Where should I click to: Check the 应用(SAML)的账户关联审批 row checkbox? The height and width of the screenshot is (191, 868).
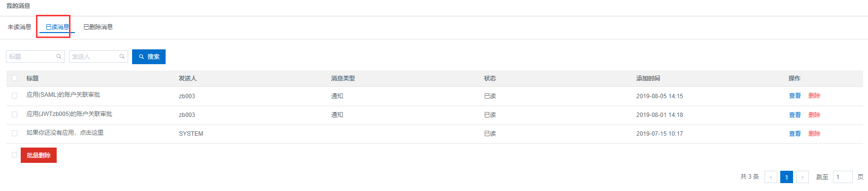pos(14,96)
